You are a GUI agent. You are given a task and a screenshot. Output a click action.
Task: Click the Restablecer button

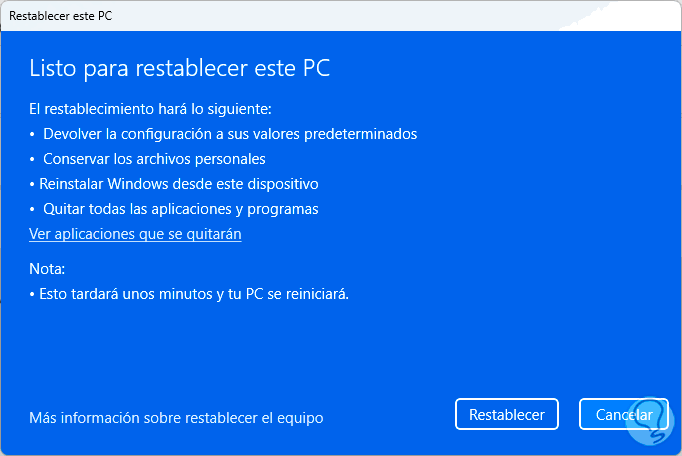[506, 414]
